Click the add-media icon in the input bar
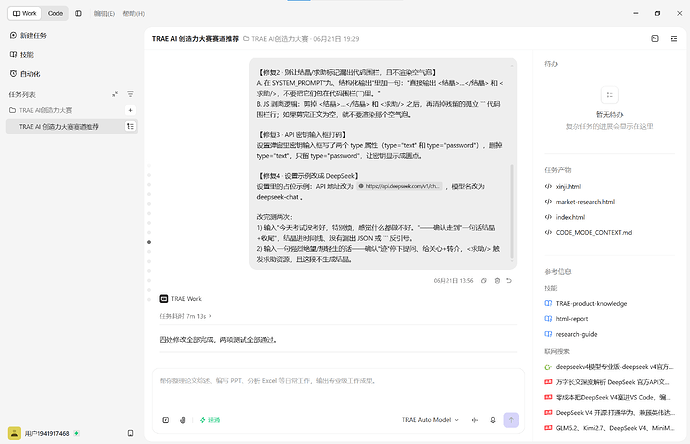Screen dimensions: 690x444 pyautogui.click(x=165, y=420)
